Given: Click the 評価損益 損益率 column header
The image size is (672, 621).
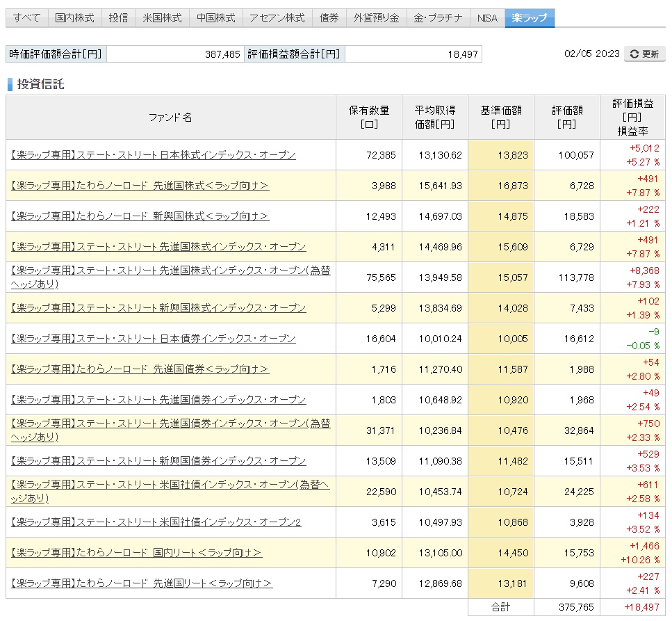Looking at the screenshot, I should coord(632,117).
